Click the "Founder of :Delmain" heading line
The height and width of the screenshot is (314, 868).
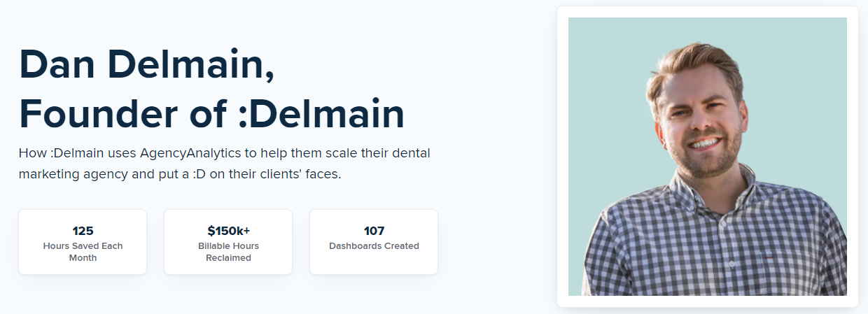(x=211, y=113)
